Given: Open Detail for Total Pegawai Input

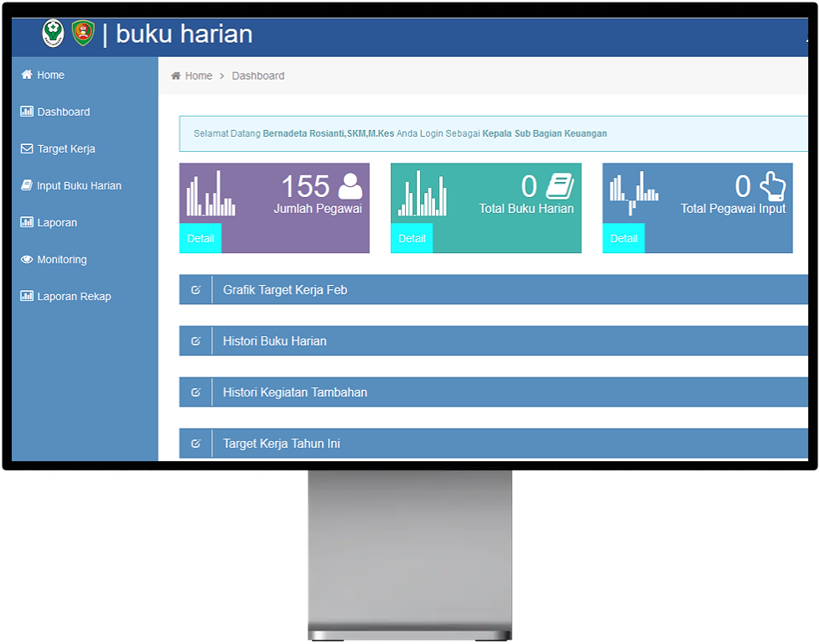Looking at the screenshot, I should pos(624,238).
